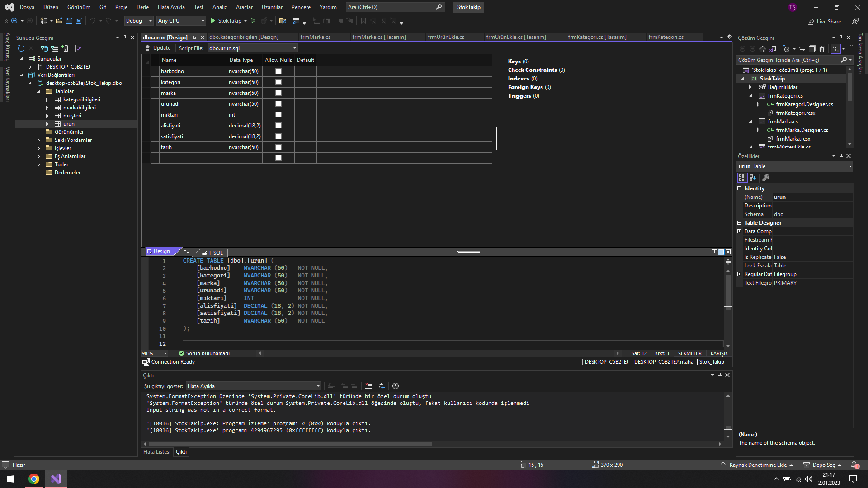This screenshot has height=488, width=868.
Task: Click the Live Share icon
Action: [811, 22]
